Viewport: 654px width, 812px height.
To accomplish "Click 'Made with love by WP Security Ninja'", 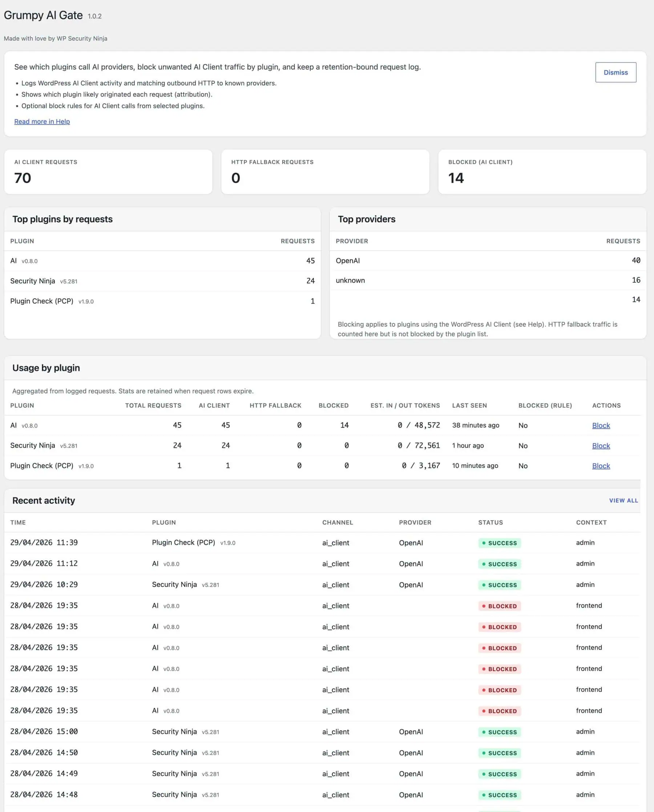I will (55, 39).
